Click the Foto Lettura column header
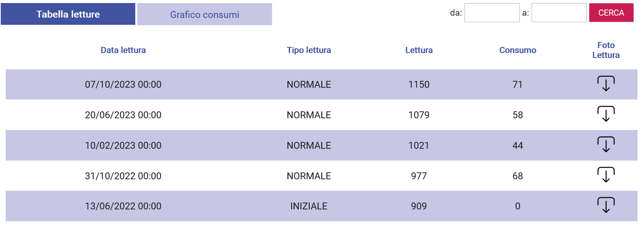Screen dimensions: 644x230 tap(606, 50)
